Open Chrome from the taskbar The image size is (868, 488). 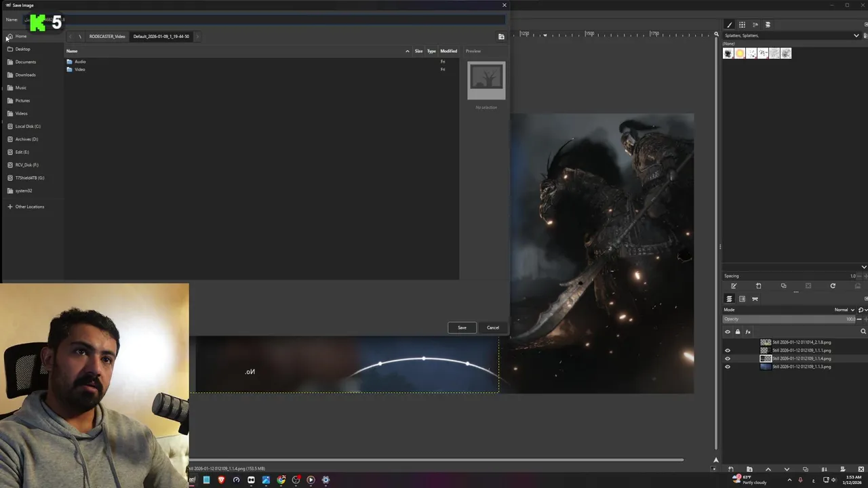(281, 480)
